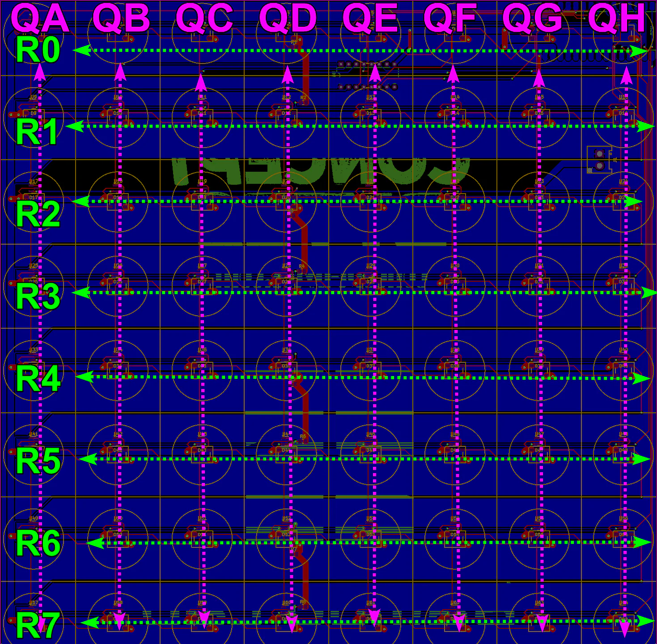Click the U19 reference label
The image size is (657, 644).
pyautogui.click(x=202, y=181)
